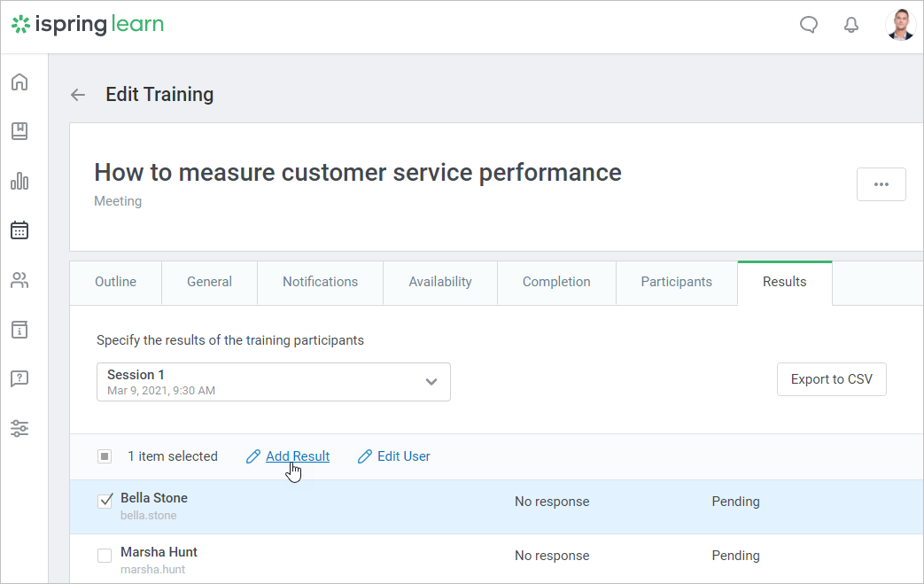Switch to the Completion tab

pos(555,282)
